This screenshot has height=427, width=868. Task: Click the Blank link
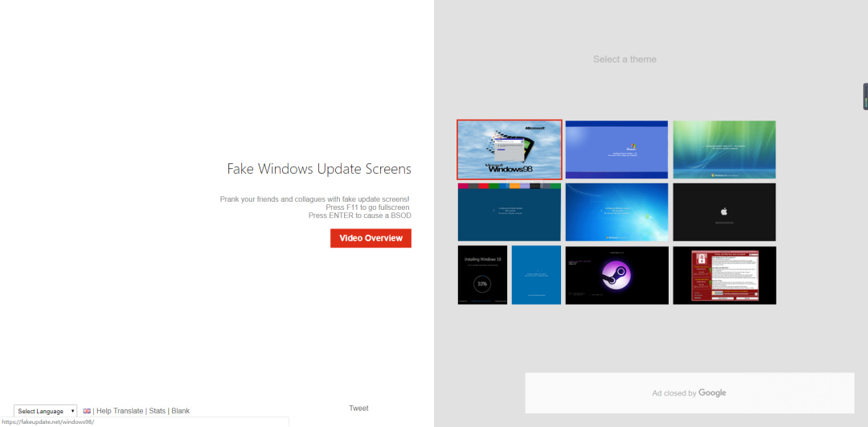click(x=181, y=411)
